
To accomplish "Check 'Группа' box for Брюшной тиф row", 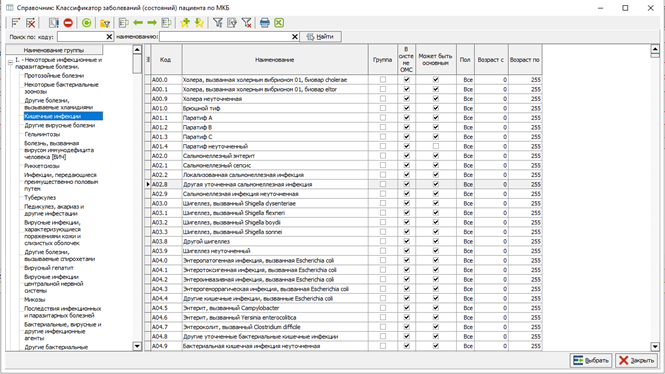I will 383,108.
